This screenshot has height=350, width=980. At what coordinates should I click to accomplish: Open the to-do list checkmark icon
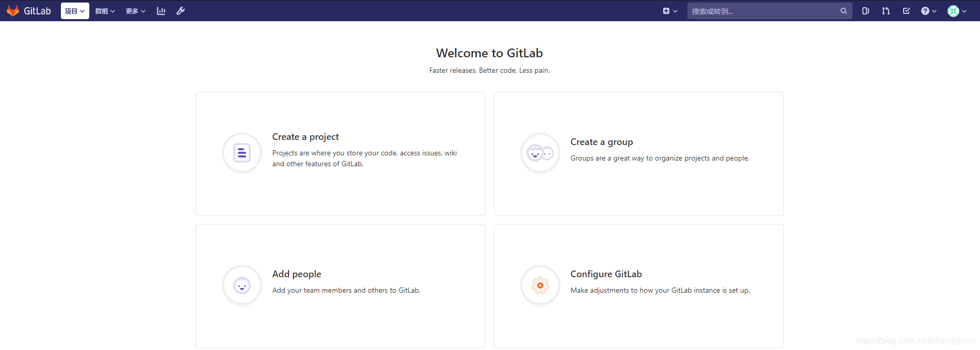pos(906,11)
